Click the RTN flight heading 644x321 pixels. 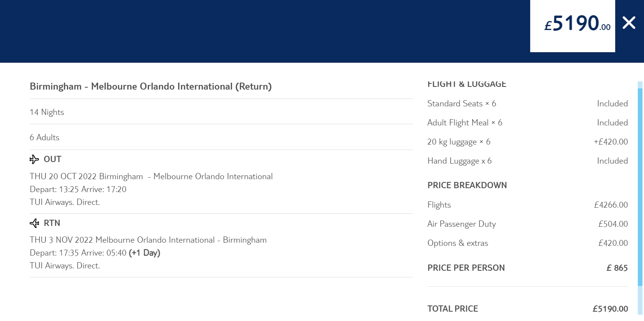(x=52, y=223)
